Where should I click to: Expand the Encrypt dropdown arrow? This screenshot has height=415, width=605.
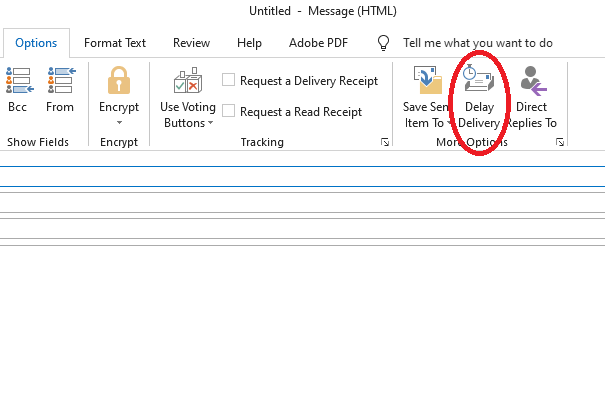(x=119, y=123)
